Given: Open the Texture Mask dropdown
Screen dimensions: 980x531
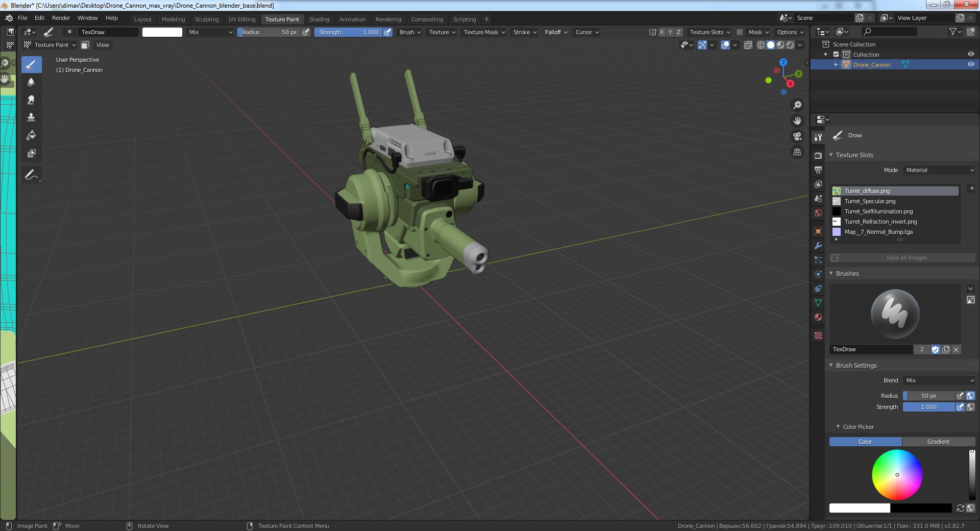Looking at the screenshot, I should (484, 32).
